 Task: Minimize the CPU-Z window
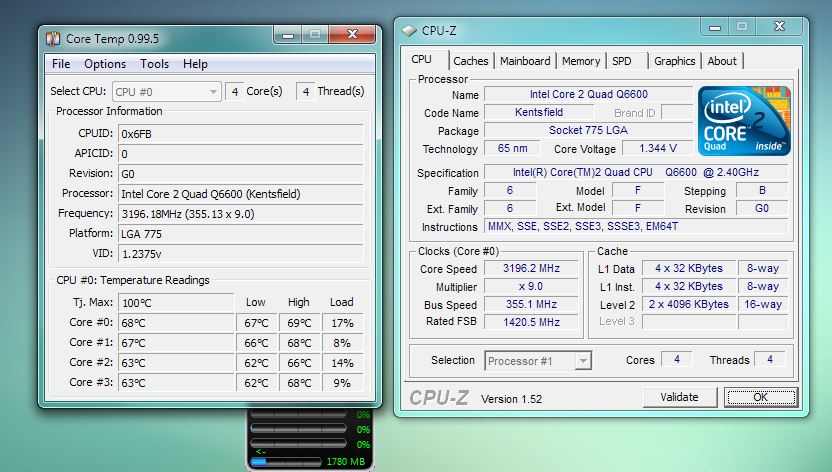713,26
